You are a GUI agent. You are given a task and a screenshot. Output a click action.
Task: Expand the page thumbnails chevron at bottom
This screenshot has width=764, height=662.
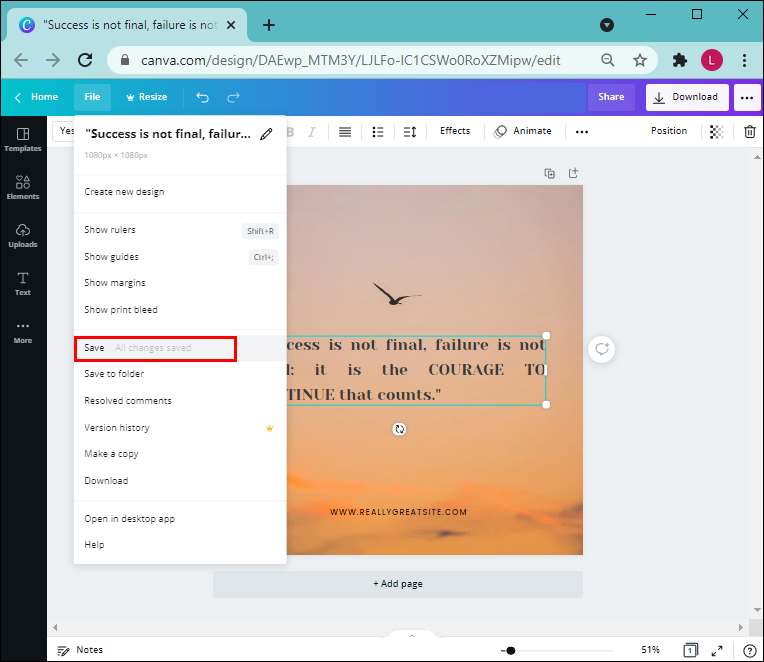[x=412, y=635]
